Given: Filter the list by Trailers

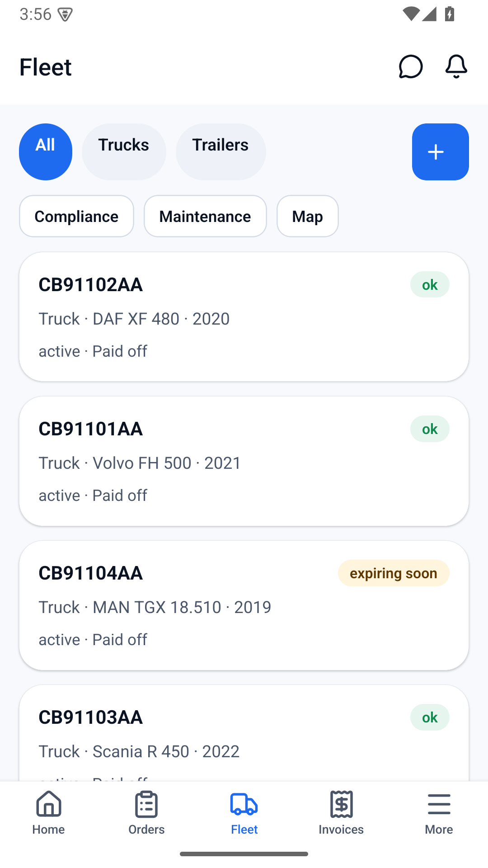Looking at the screenshot, I should click(221, 152).
